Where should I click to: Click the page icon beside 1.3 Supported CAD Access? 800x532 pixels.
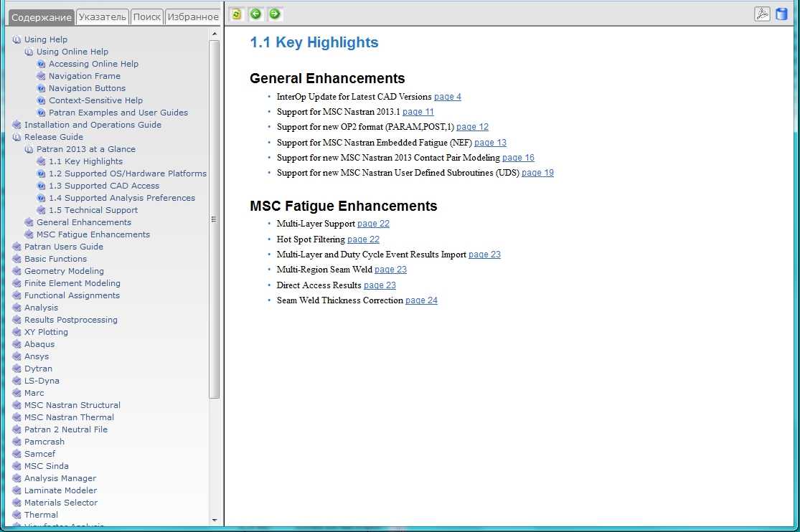tap(41, 186)
